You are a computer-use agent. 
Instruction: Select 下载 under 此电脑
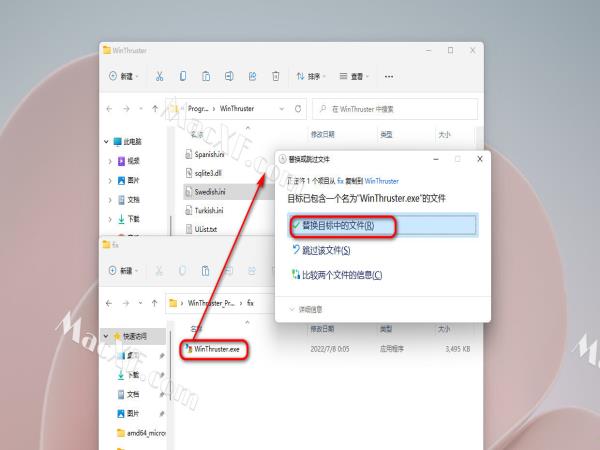click(129, 219)
